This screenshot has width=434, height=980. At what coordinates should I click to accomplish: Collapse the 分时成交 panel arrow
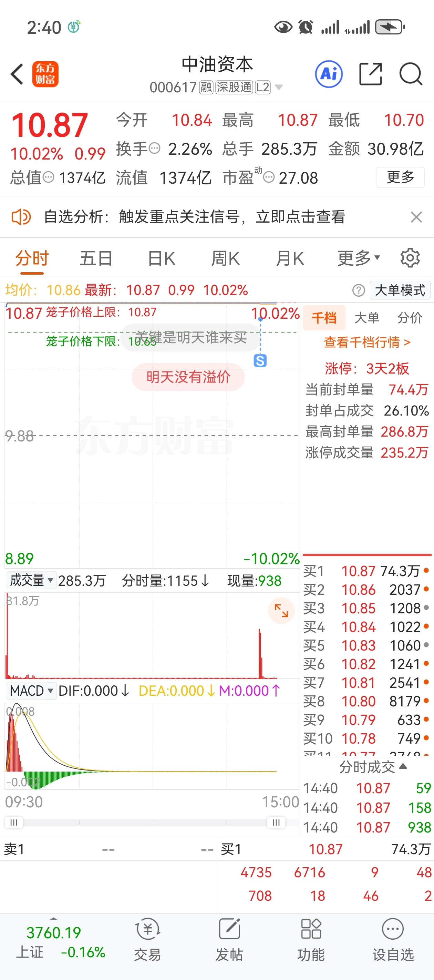click(x=403, y=766)
